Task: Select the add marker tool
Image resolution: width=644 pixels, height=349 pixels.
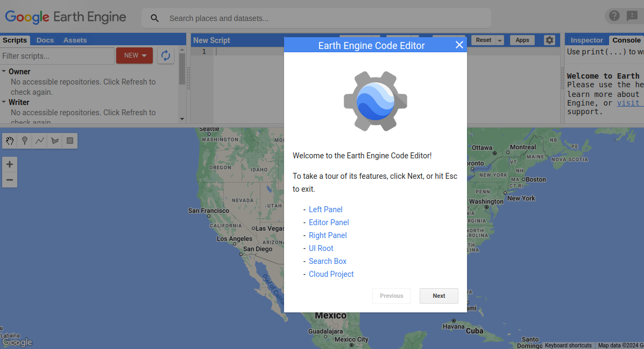Action: pos(25,141)
